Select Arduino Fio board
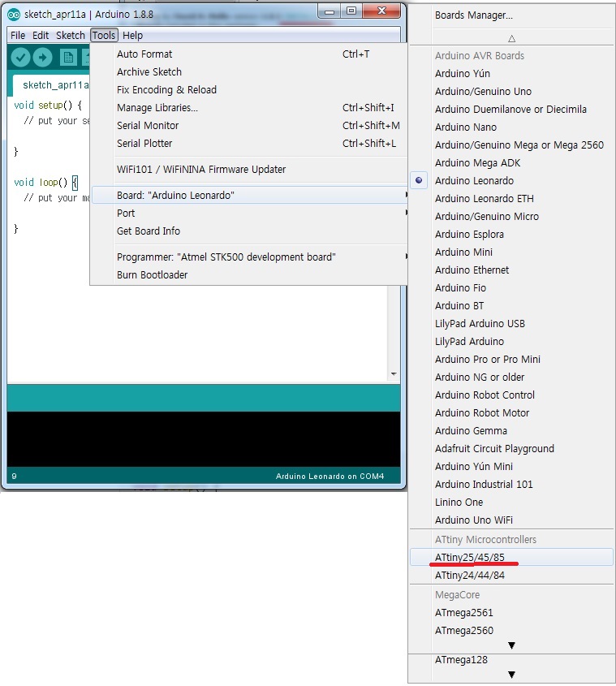Screen dimensions: 616x686 [x=511, y=288]
